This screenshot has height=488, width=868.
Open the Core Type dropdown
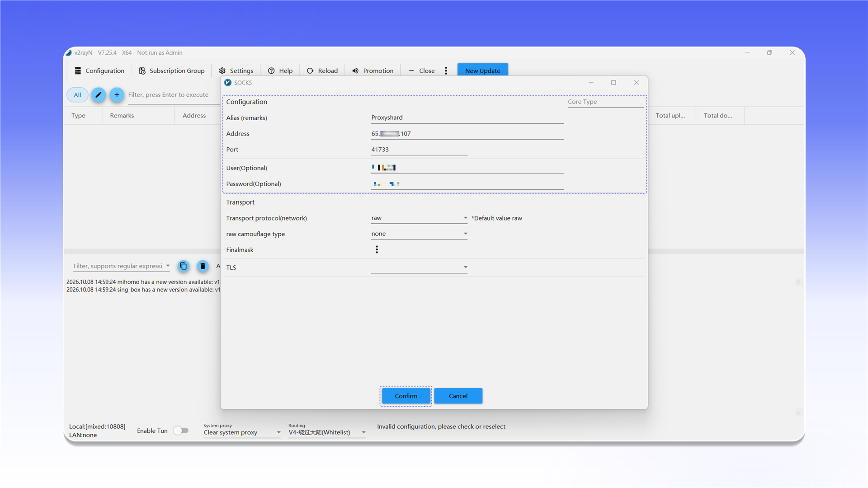[x=606, y=102]
